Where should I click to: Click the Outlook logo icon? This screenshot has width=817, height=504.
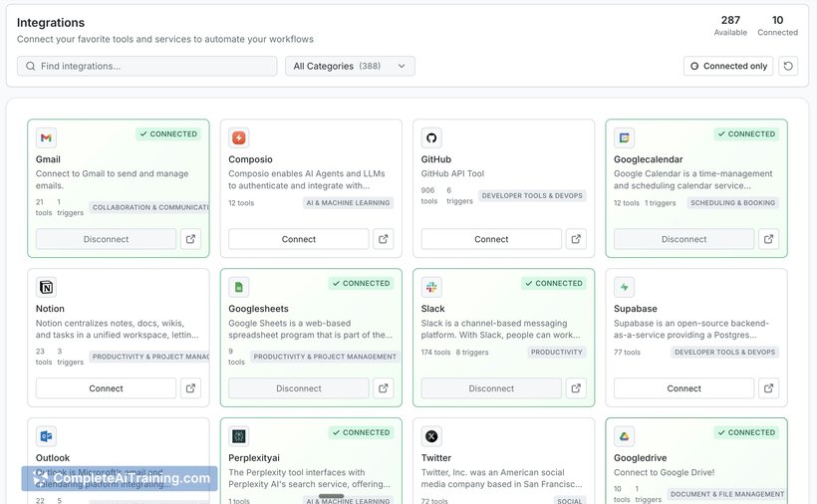47,436
